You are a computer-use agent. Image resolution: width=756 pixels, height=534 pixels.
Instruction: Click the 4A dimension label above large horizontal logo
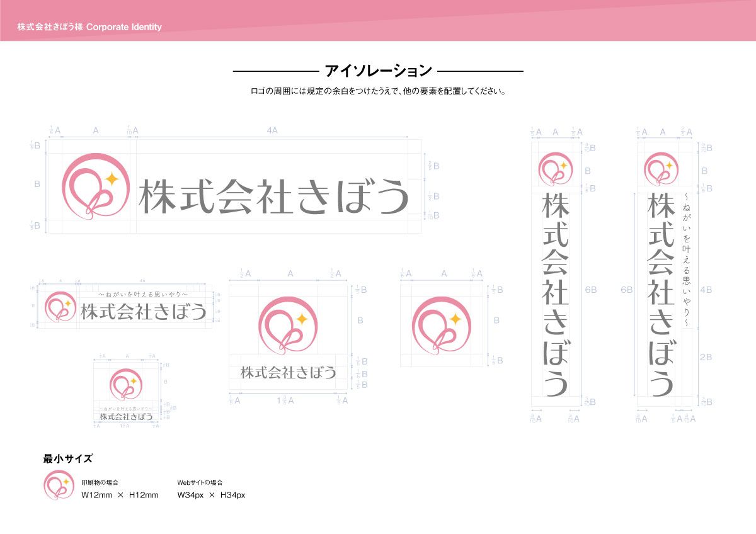pos(272,130)
